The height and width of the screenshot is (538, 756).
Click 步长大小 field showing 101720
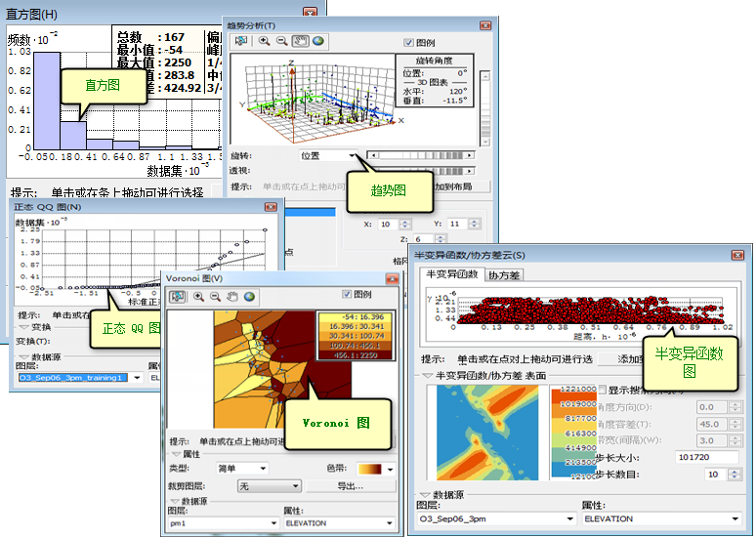707,457
